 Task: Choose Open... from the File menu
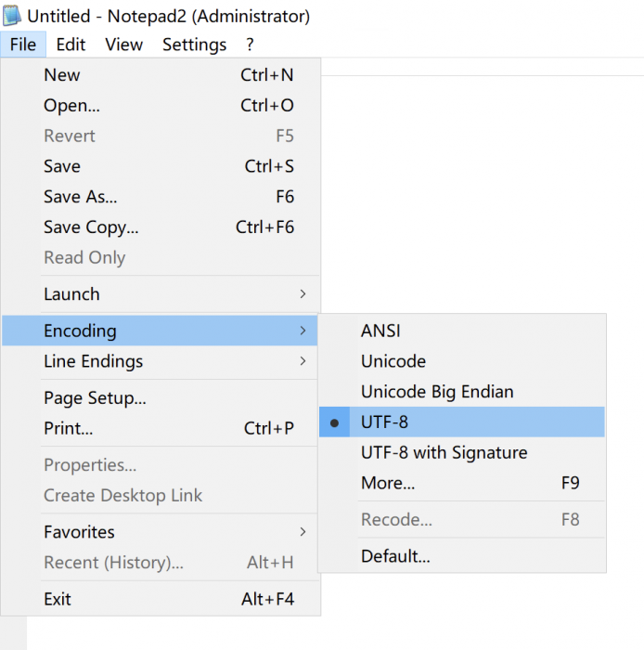click(x=161, y=105)
